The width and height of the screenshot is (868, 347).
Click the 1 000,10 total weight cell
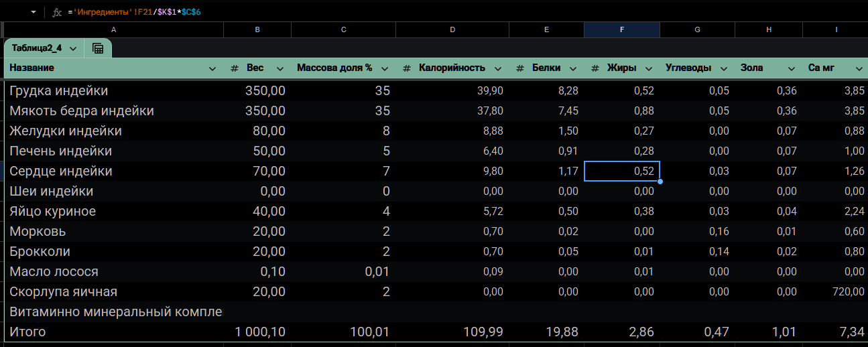click(x=257, y=332)
